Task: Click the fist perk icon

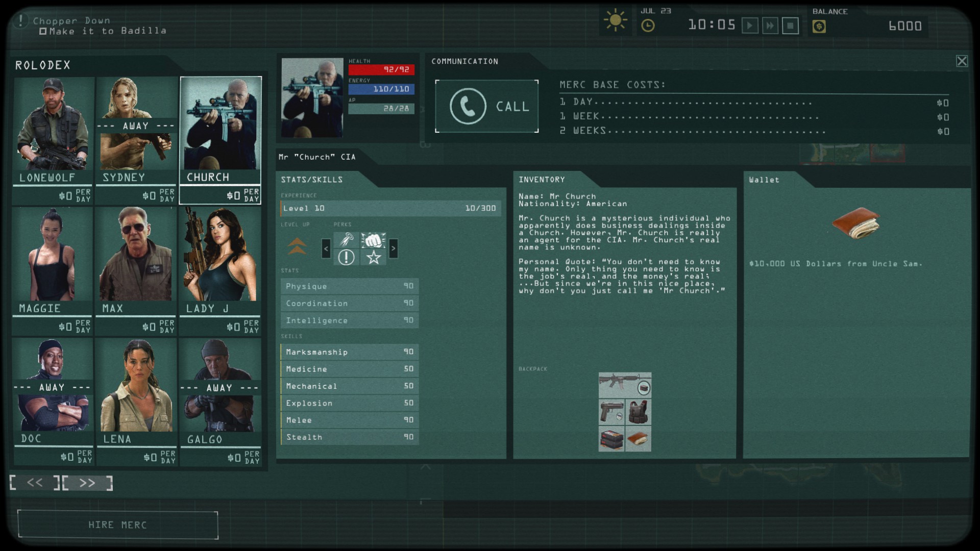Action: point(373,240)
